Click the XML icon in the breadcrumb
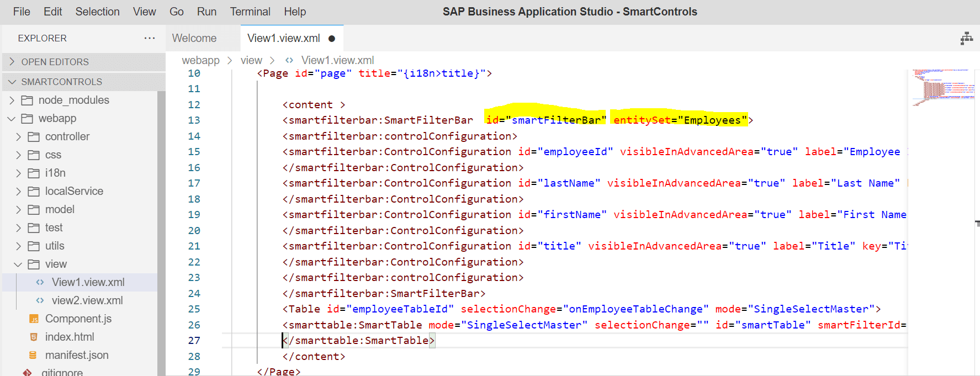The height and width of the screenshot is (376, 980). pyautogui.click(x=289, y=61)
